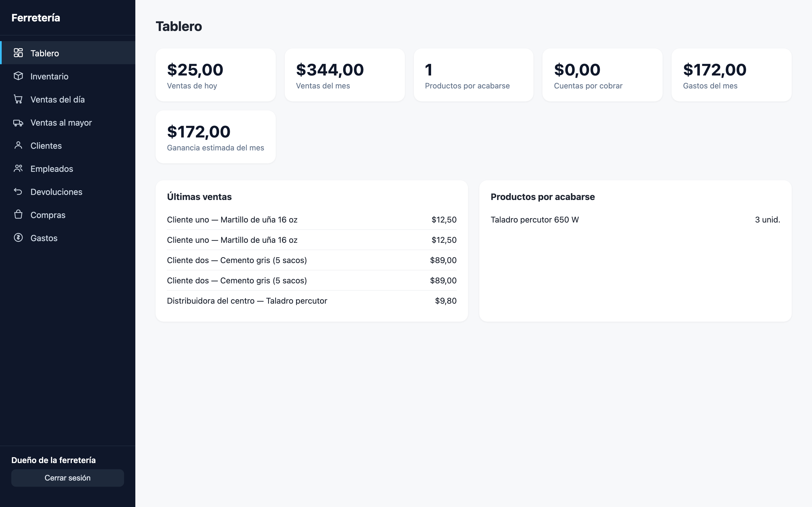Screen dimensions: 812x507
Task: Click the Distribuidora del centro sale row
Action: [312, 301]
